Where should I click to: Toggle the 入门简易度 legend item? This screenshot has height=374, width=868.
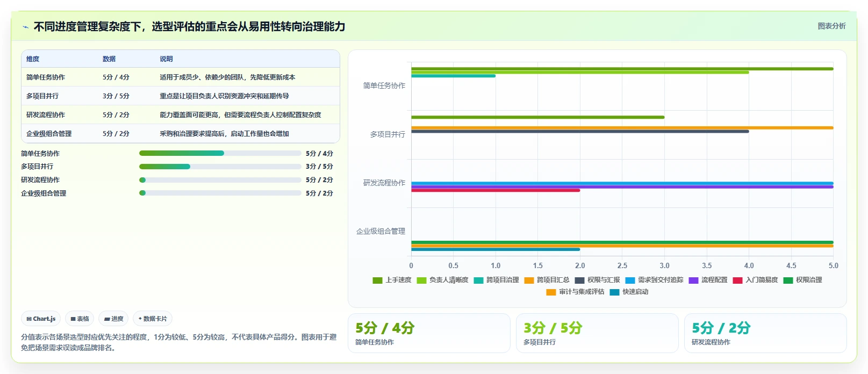[755, 280]
